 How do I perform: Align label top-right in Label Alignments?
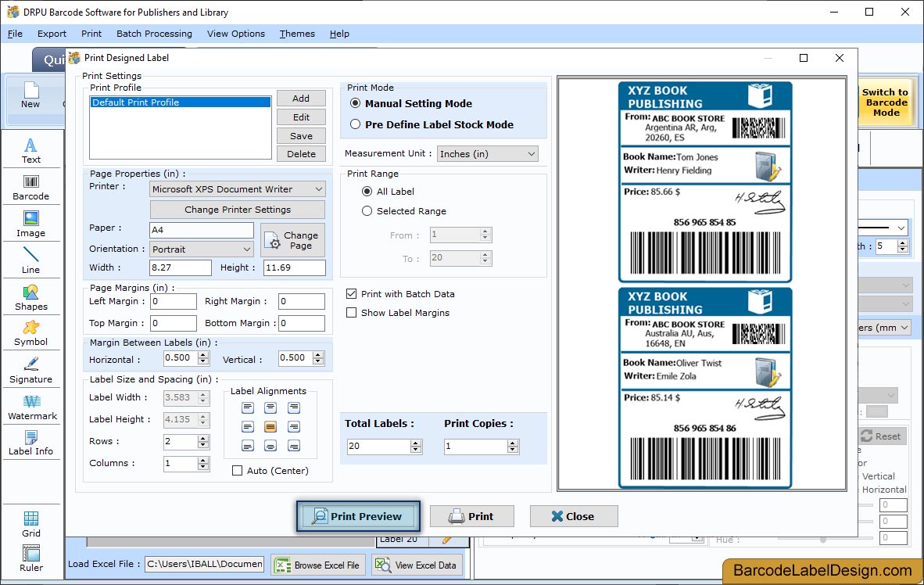[293, 407]
